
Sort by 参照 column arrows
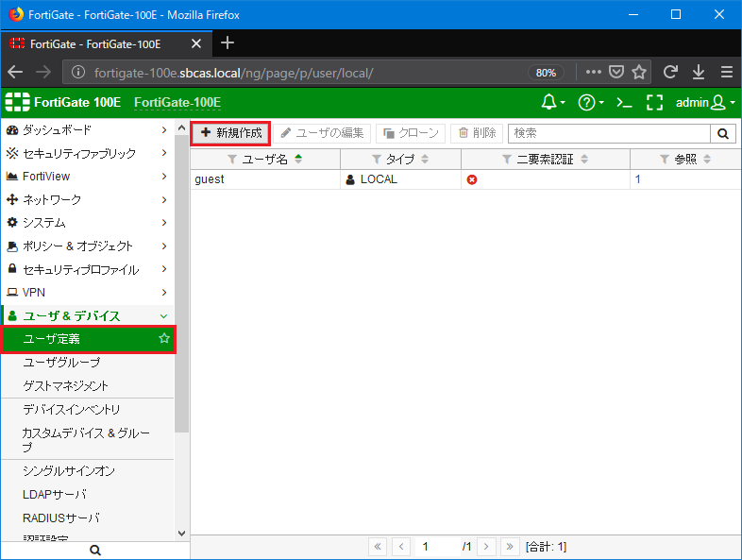tap(707, 159)
